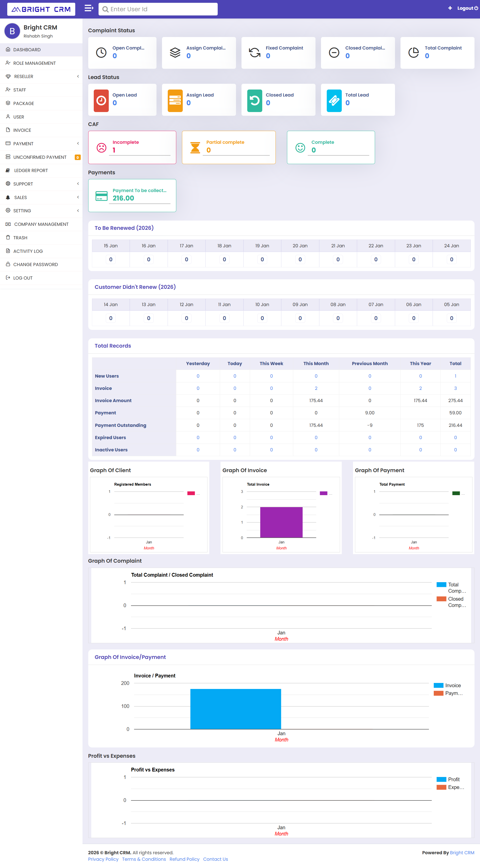Click the B user avatar

tap(12, 31)
